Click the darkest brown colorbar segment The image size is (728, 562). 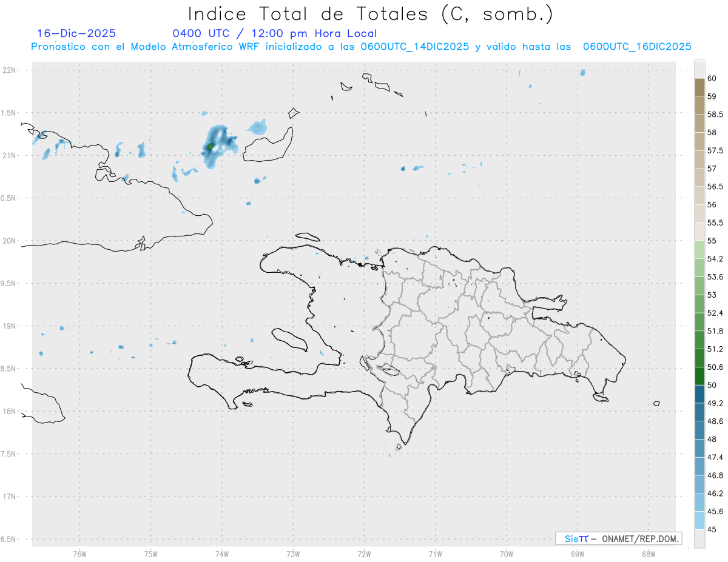click(699, 87)
